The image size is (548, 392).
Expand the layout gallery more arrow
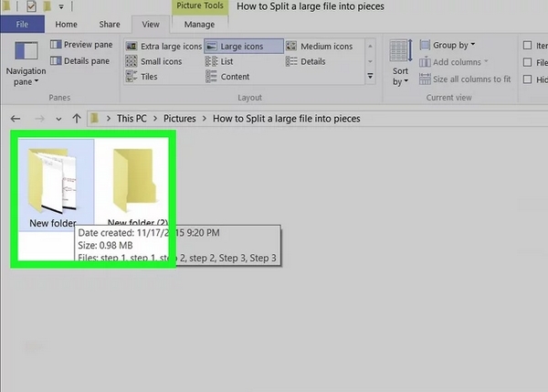tap(370, 77)
